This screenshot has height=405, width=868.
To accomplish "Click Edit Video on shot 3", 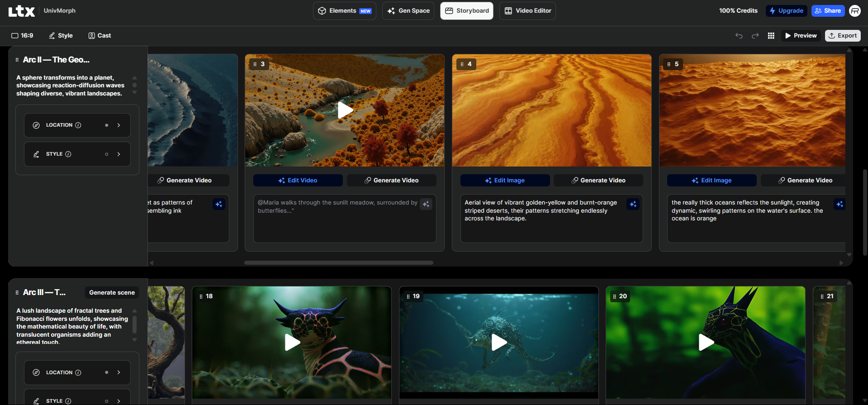I will point(298,180).
